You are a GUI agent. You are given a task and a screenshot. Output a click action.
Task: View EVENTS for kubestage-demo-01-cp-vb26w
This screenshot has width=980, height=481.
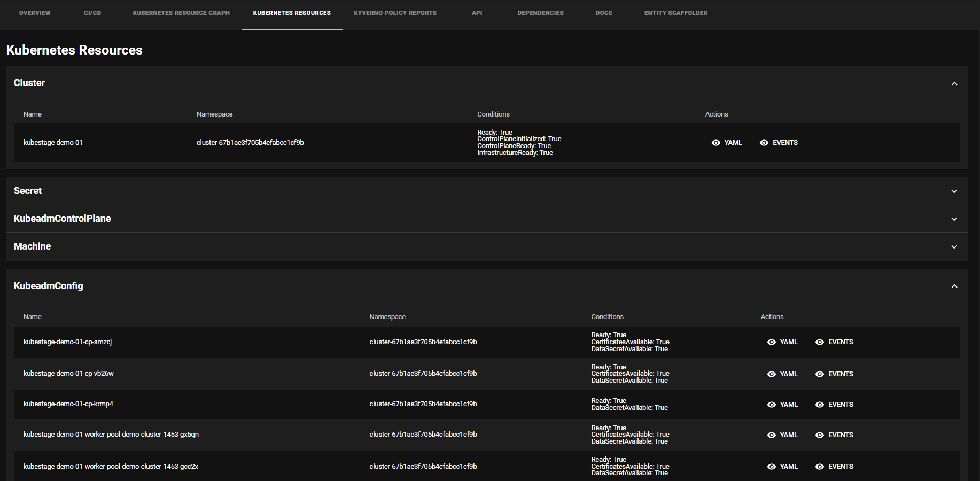[835, 374]
